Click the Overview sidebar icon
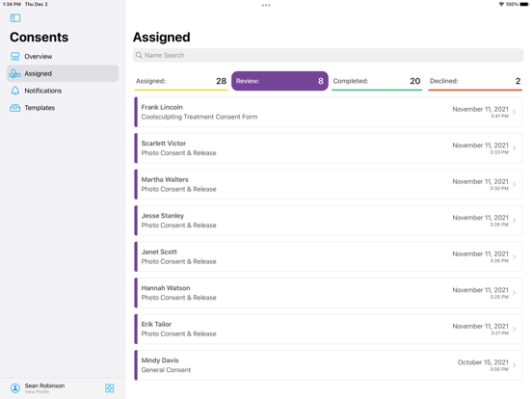Image resolution: width=532 pixels, height=399 pixels. coord(14,56)
